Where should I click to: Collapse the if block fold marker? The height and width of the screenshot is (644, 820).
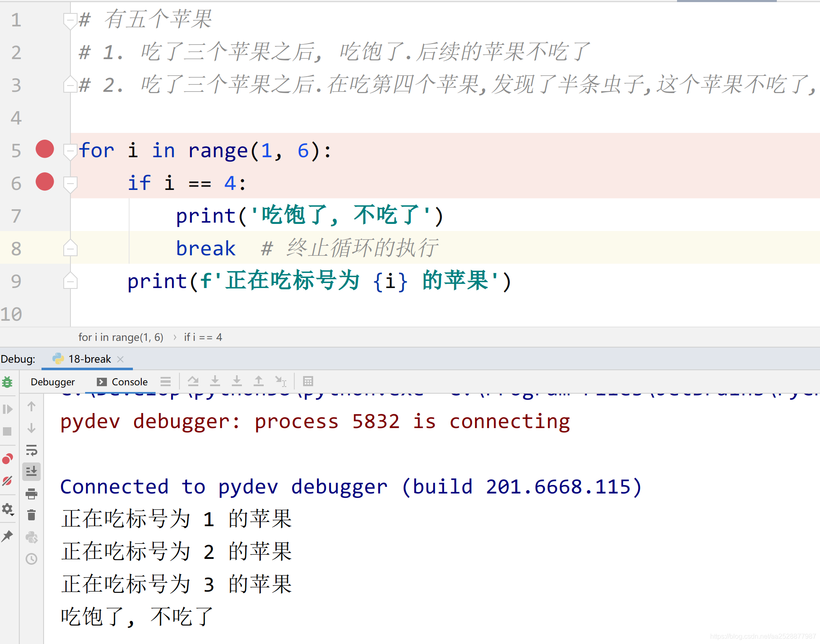[70, 183]
